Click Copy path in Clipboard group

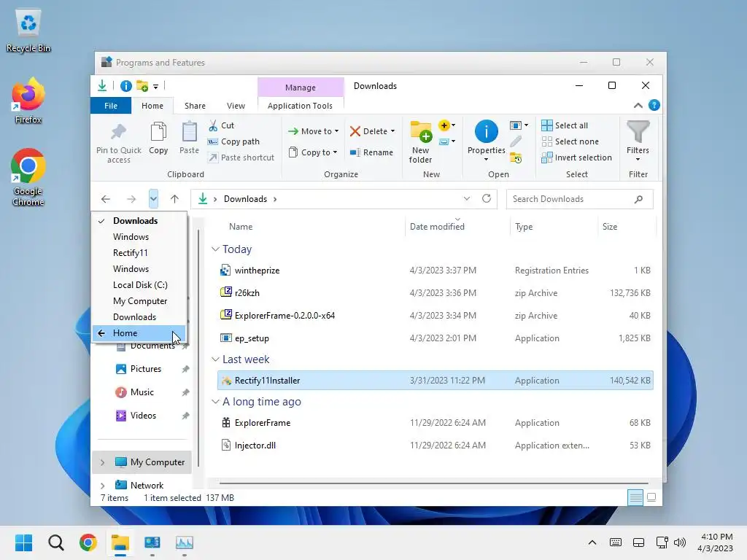pyautogui.click(x=234, y=141)
